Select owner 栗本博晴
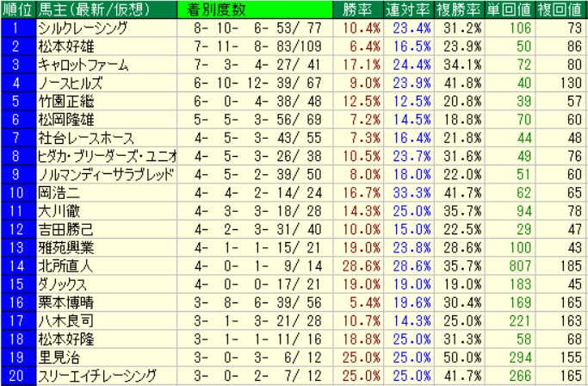Viewport: 588px width, 386px height. pos(66,302)
